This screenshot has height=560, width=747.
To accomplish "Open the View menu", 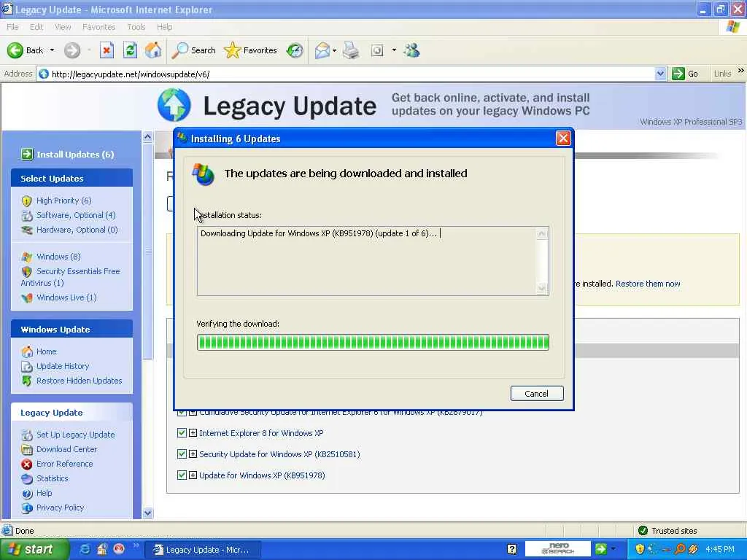I will (x=63, y=27).
